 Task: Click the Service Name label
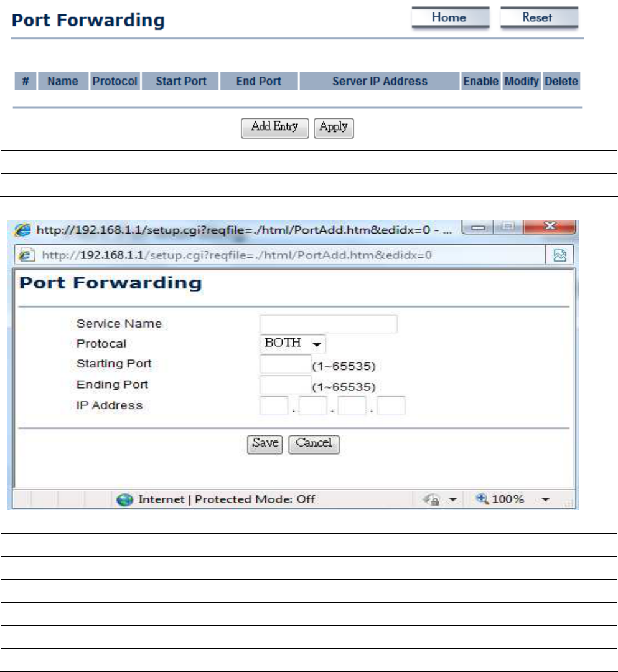[119, 324]
